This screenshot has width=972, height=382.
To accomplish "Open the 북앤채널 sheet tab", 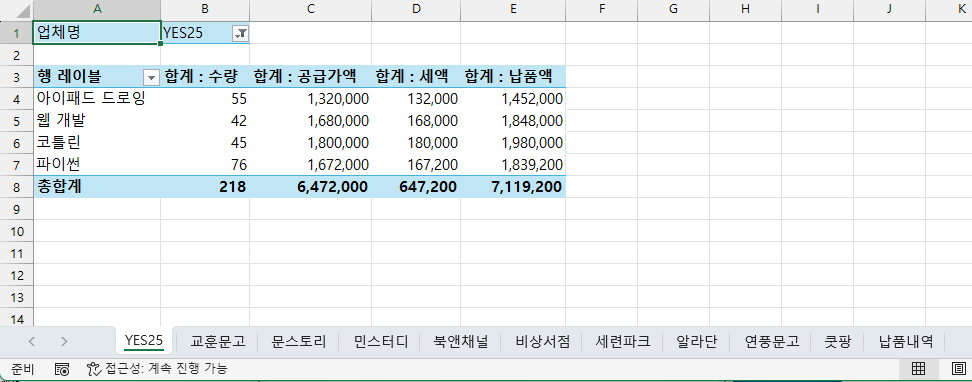I will click(461, 341).
